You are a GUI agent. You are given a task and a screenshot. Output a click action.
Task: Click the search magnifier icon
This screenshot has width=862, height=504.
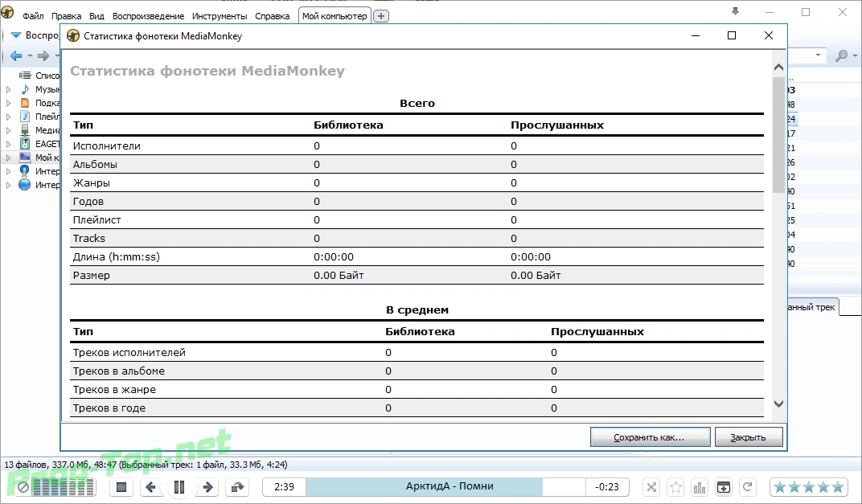tap(841, 55)
